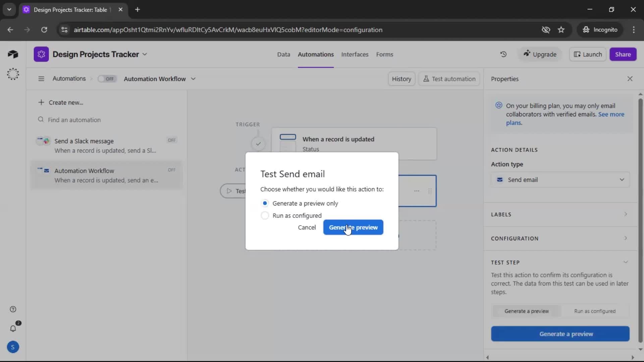This screenshot has height=362, width=644.
Task: Select Generate a preview segment in Test Step
Action: tap(527, 311)
